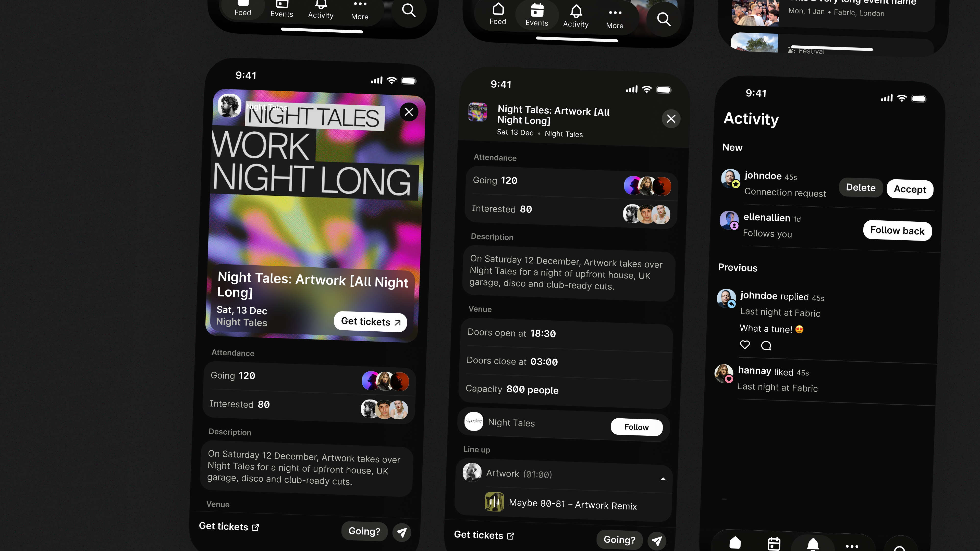Image resolution: width=980 pixels, height=551 pixels.
Task: Share event via paper plane in middle phone
Action: [657, 541]
